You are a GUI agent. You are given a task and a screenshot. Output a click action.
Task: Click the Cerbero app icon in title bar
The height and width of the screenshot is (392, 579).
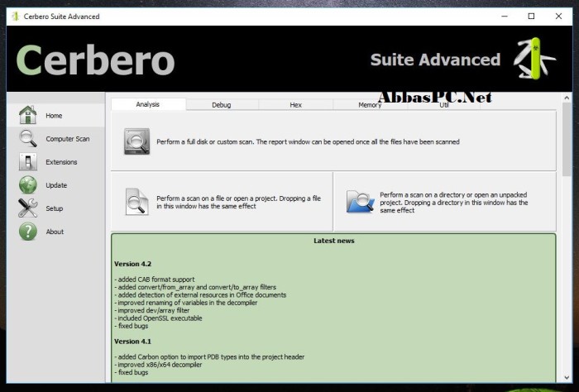(15, 17)
